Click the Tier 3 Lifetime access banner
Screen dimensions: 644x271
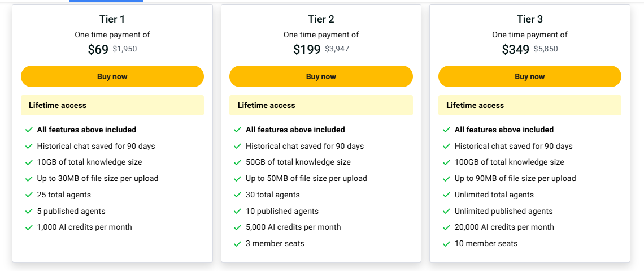tap(529, 105)
